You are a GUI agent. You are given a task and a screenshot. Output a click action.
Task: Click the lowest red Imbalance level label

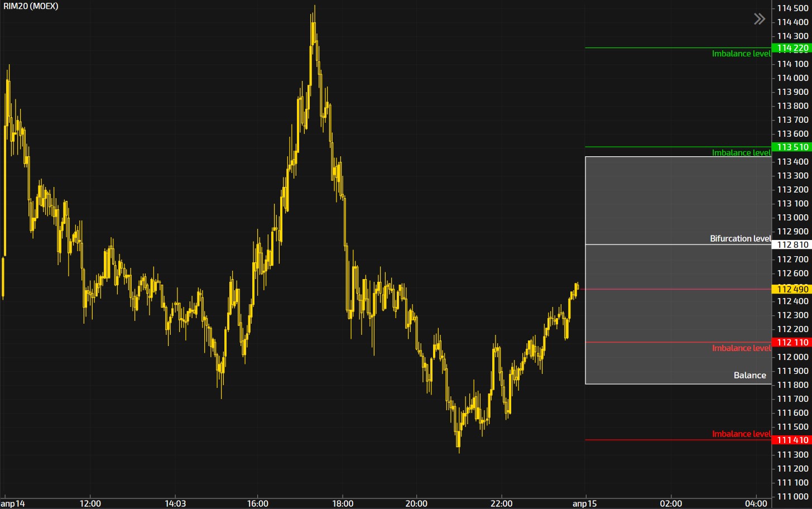tap(741, 434)
